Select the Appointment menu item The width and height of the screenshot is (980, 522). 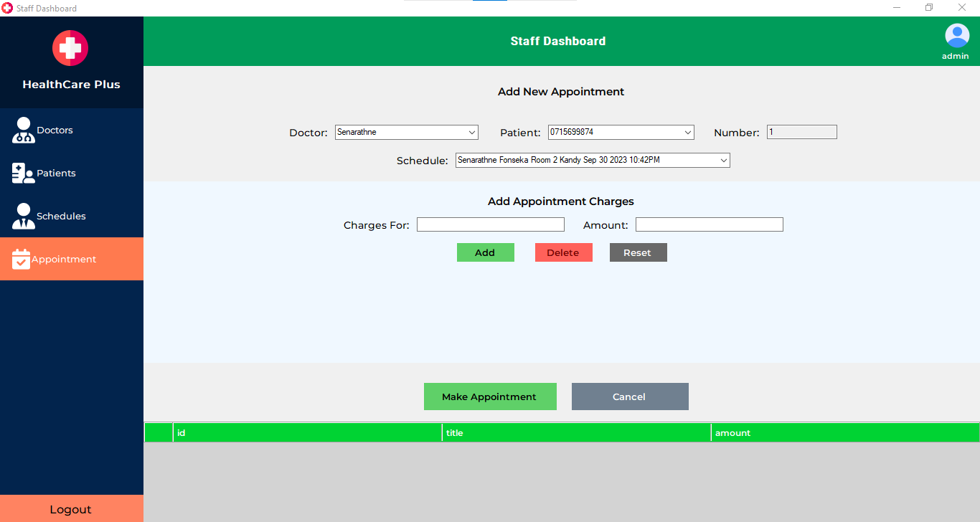(x=72, y=259)
